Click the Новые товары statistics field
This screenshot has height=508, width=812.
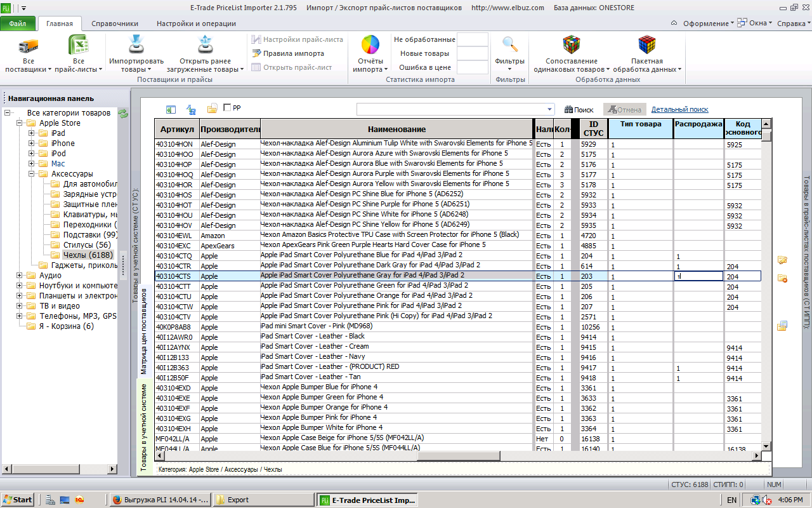tap(473, 53)
